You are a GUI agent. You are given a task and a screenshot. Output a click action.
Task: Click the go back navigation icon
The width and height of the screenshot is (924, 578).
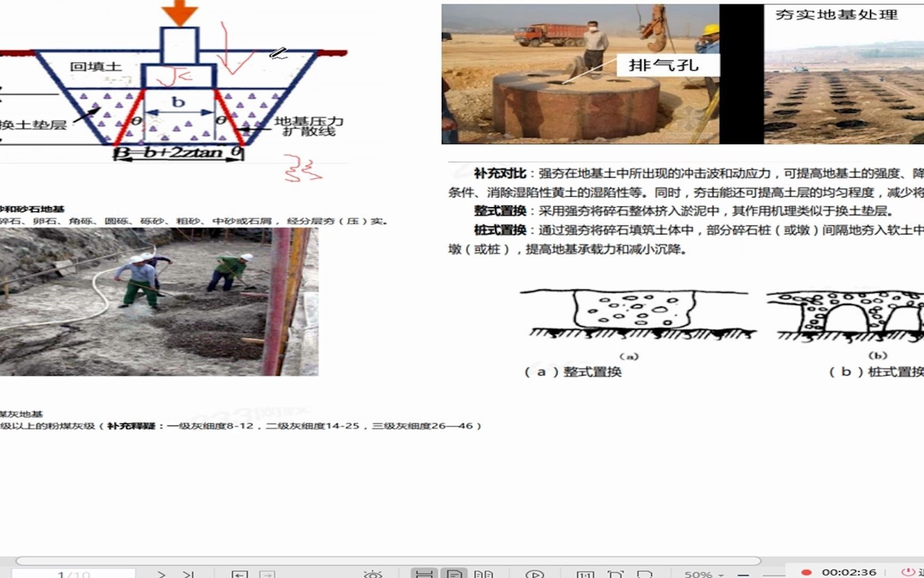pyautogui.click(x=240, y=574)
